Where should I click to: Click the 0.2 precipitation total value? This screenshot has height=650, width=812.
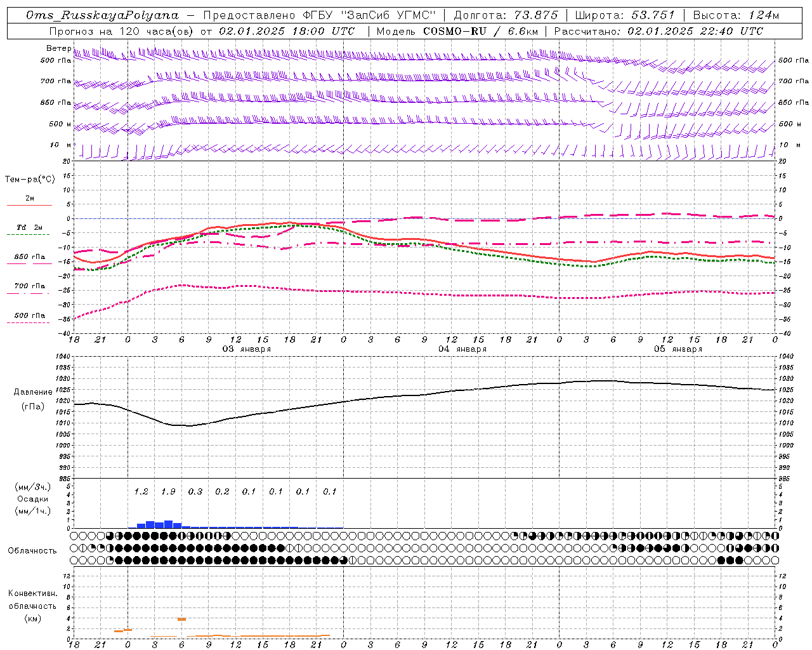coord(222,491)
